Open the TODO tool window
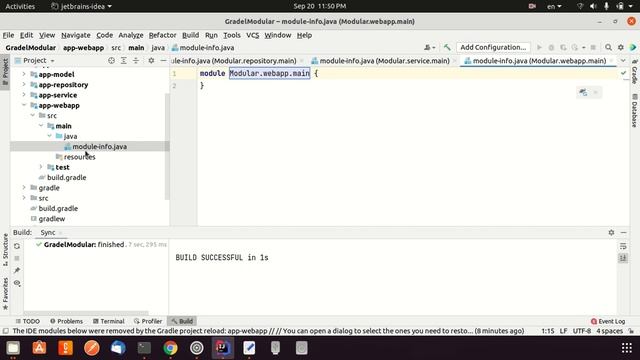Viewport: 640px width, 360px height. point(27,321)
